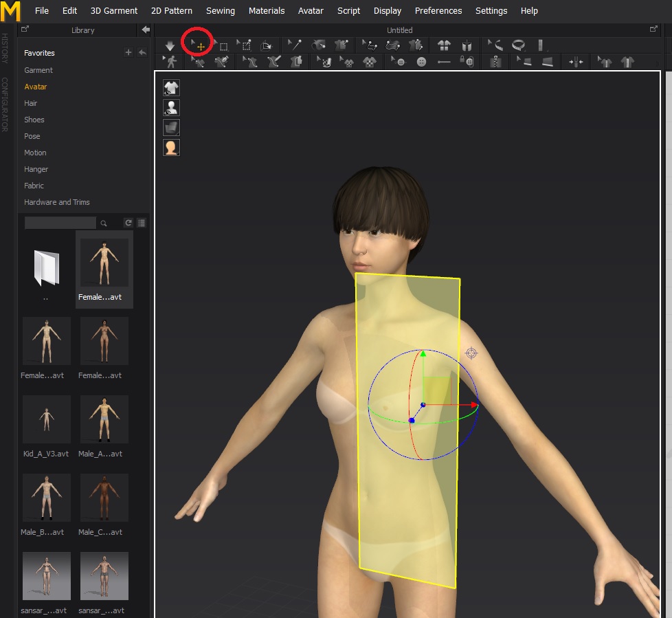This screenshot has height=618, width=672.
Task: Click the walking avatar tool icon
Action: pyautogui.click(x=170, y=62)
